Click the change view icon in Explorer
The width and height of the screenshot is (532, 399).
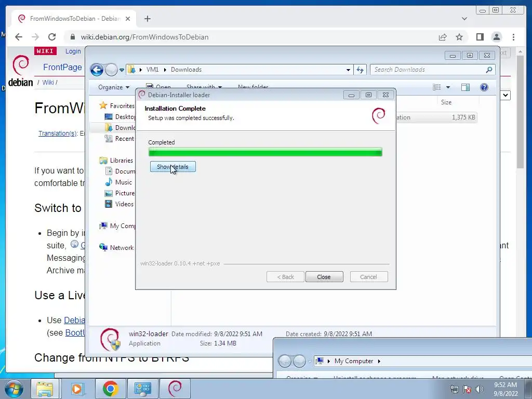coord(436,87)
